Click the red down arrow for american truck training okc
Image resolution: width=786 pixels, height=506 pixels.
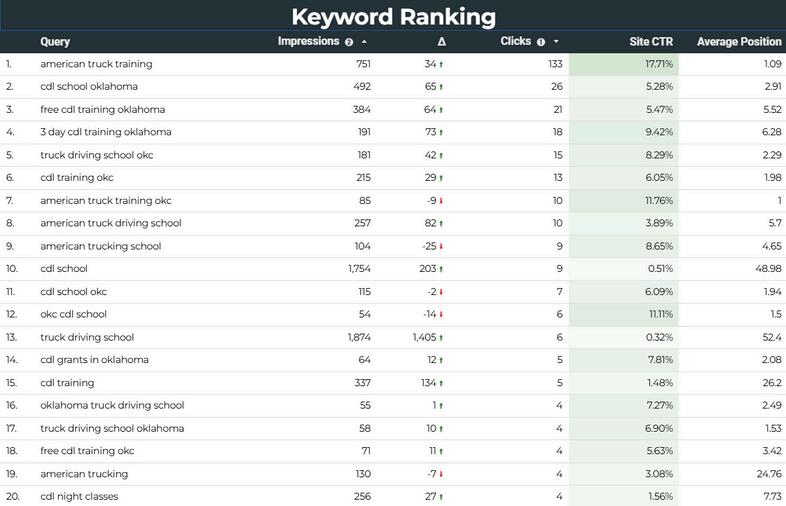point(441,201)
